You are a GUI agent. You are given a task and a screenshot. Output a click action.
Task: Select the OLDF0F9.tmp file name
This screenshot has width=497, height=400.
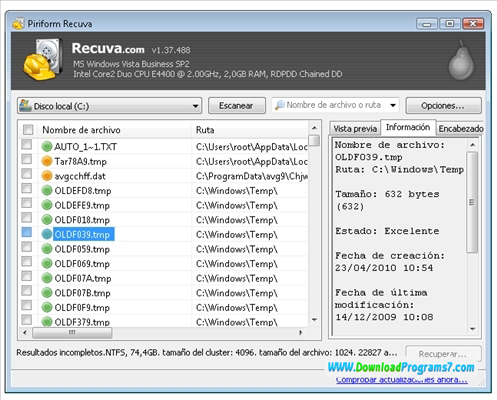(x=82, y=308)
